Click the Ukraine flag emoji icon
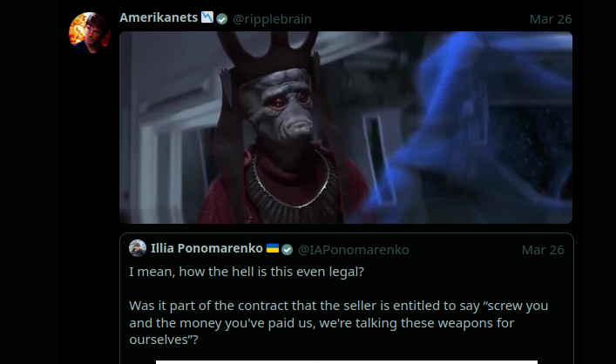Image resolution: width=616 pixels, height=364 pixels. coord(272,248)
